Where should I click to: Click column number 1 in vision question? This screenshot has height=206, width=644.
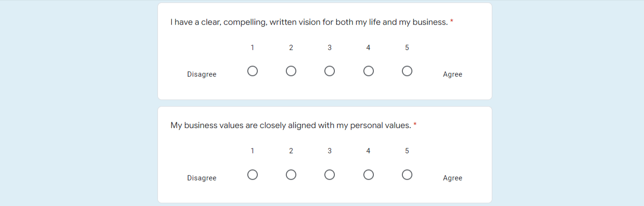tap(253, 48)
